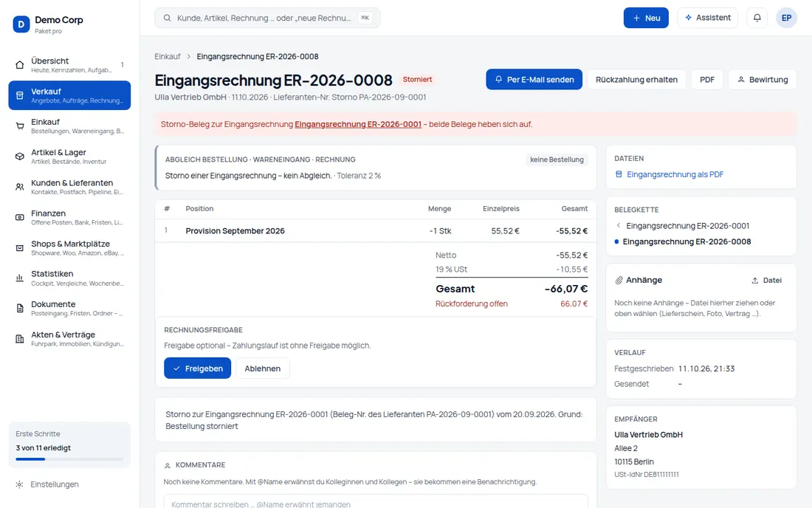The width and height of the screenshot is (812, 508).
Task: Click the search magnifier icon
Action: click(x=168, y=18)
